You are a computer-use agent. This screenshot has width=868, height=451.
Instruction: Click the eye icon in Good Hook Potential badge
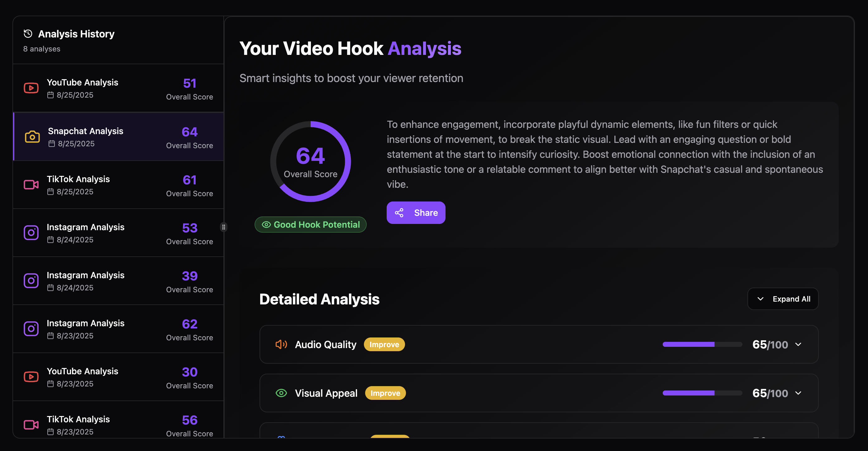[266, 225]
